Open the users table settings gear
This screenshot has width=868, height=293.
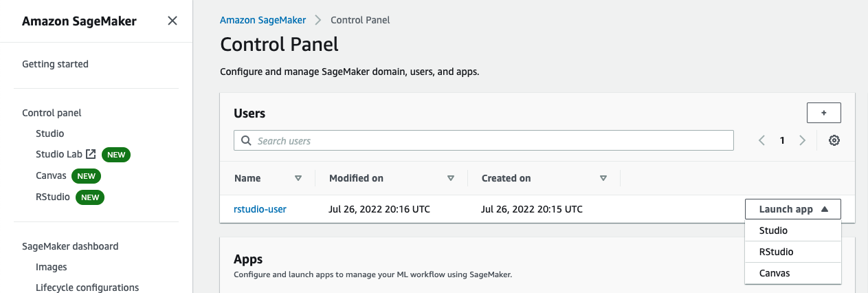[x=834, y=140]
